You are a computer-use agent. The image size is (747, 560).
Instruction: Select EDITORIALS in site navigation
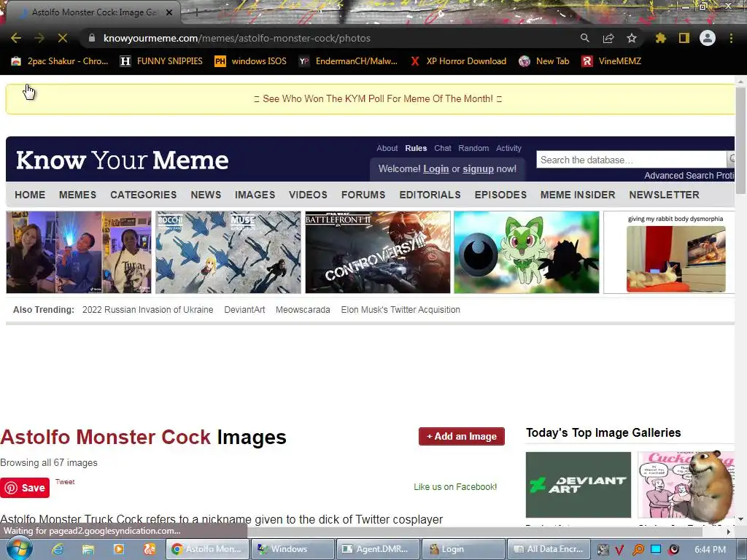[x=430, y=195]
